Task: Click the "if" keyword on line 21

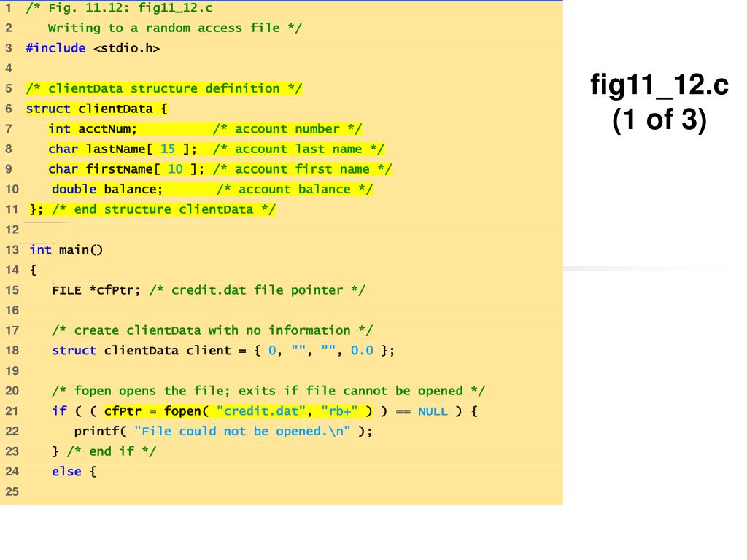Action: tap(59, 411)
